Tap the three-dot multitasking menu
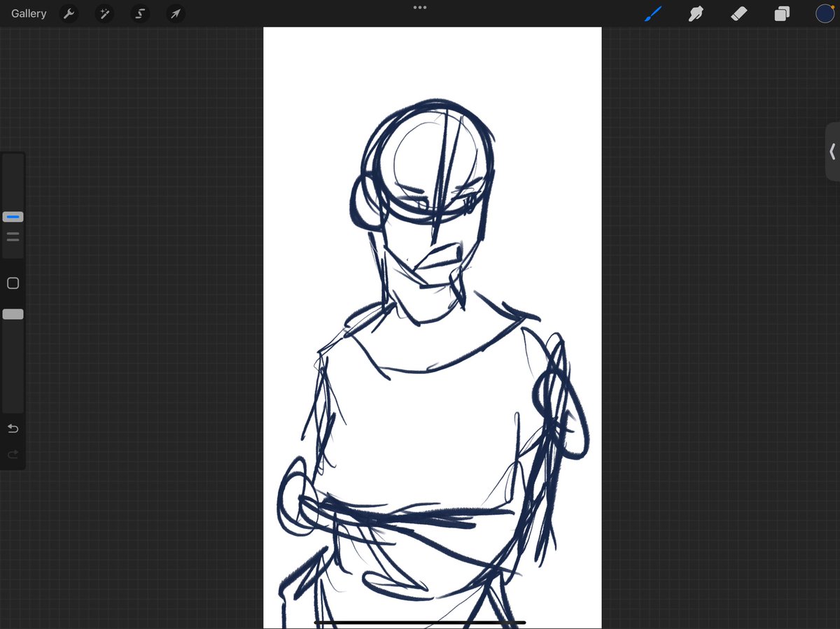Viewport: 840px width, 629px height. coord(420,8)
